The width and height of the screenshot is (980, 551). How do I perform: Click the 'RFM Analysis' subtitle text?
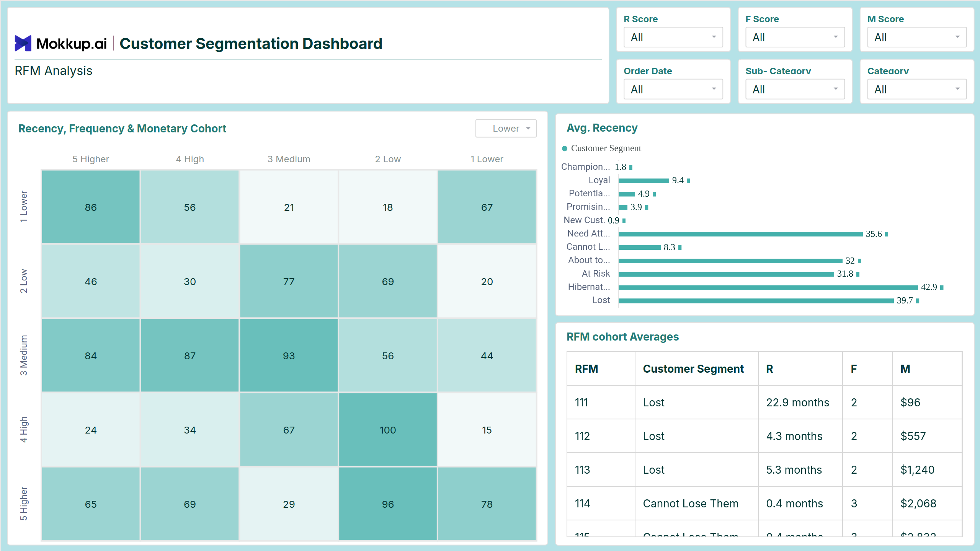point(54,71)
